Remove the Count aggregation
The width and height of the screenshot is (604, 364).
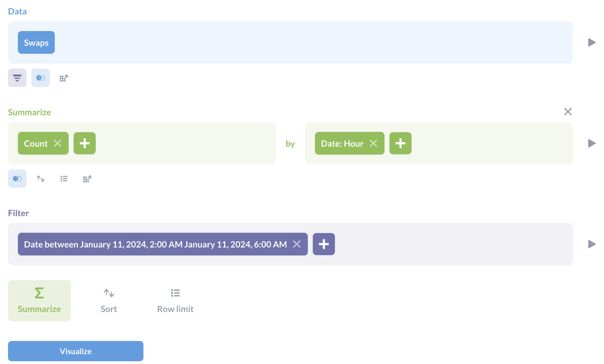[58, 143]
